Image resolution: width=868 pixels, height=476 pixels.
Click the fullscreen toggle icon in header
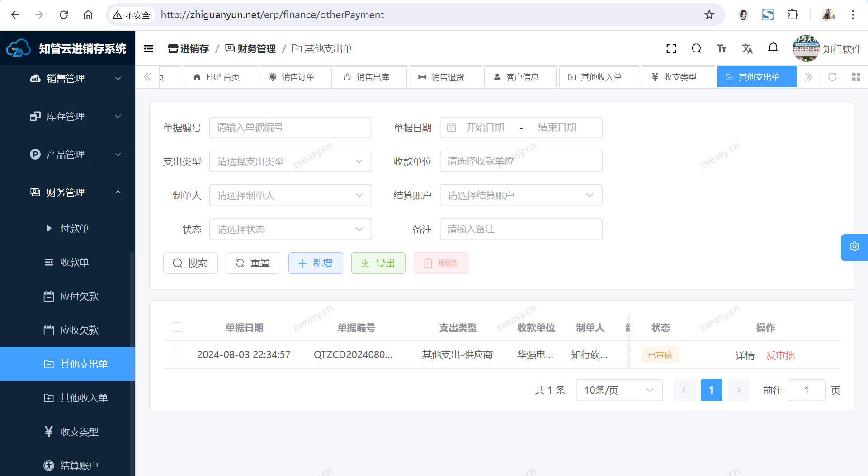[671, 49]
